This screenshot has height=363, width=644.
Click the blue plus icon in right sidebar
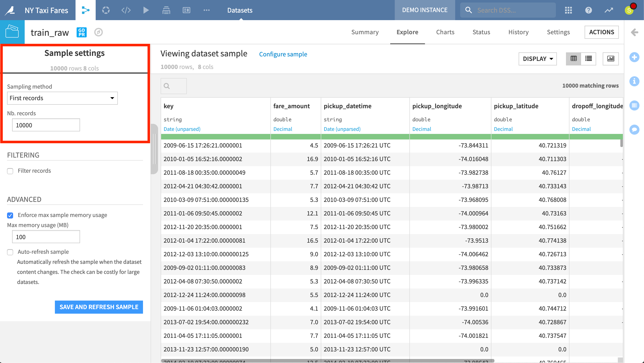pos(634,57)
